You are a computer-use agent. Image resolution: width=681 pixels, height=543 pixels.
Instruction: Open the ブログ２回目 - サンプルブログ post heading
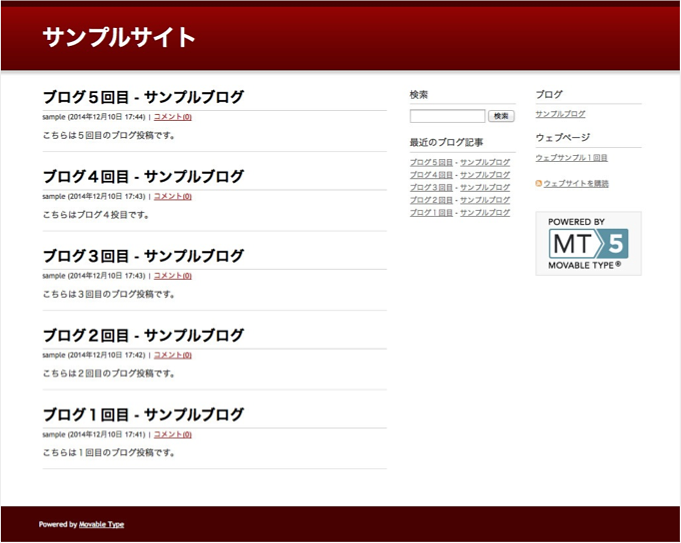pyautogui.click(x=143, y=335)
